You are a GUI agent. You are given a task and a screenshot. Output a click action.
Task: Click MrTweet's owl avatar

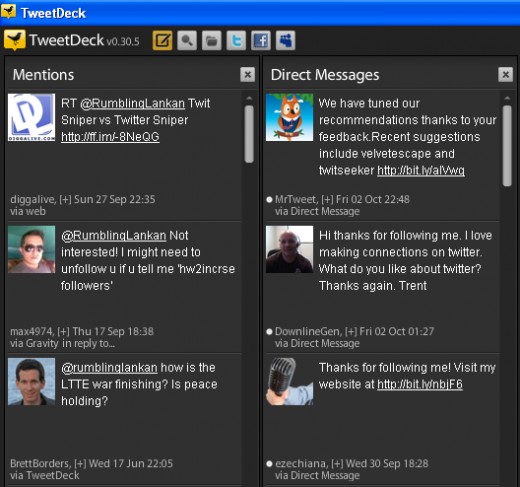tap(289, 117)
